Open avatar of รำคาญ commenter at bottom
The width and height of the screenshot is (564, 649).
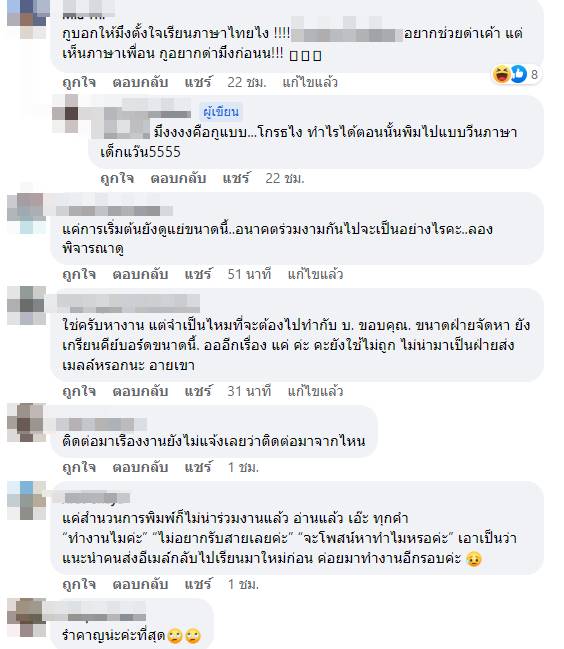pos(26,618)
